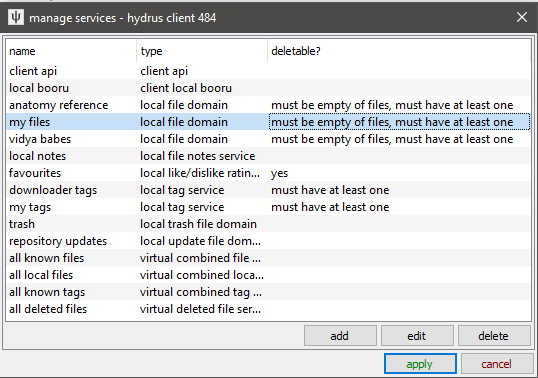Screen dimensions: 538x378
Task: Select the repository updates row
Action: [x=268, y=241]
